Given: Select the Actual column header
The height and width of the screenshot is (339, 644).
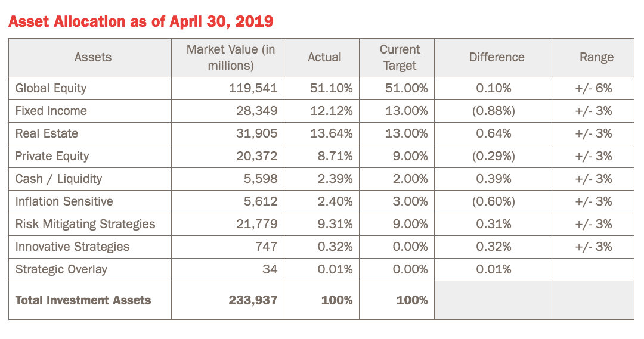Looking at the screenshot, I should (x=324, y=57).
